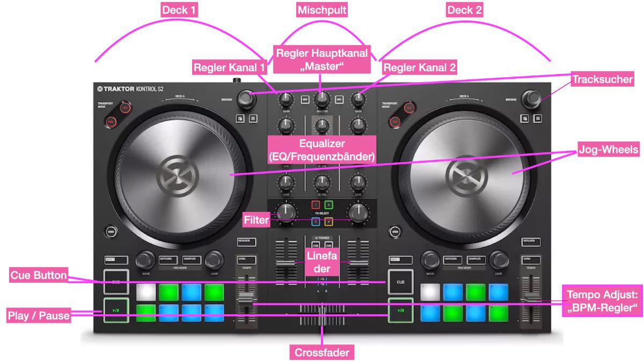Click the left deck MOVE knob
644x362 pixels.
click(x=145, y=261)
